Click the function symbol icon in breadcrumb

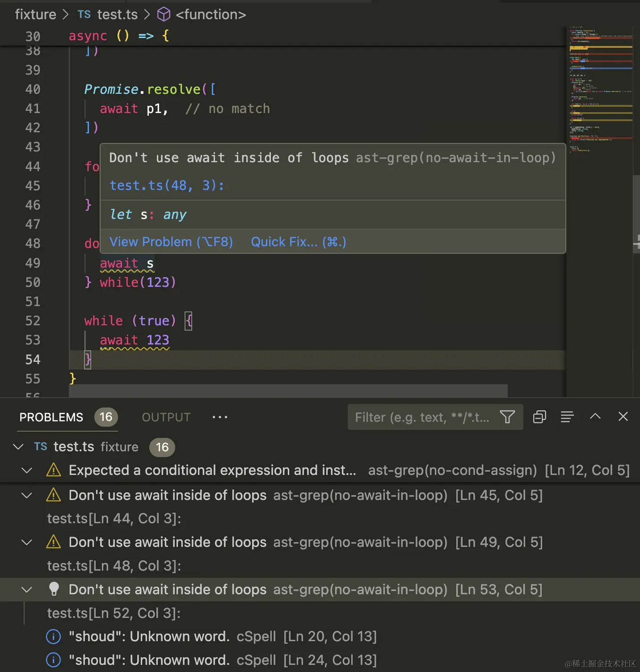tap(164, 14)
